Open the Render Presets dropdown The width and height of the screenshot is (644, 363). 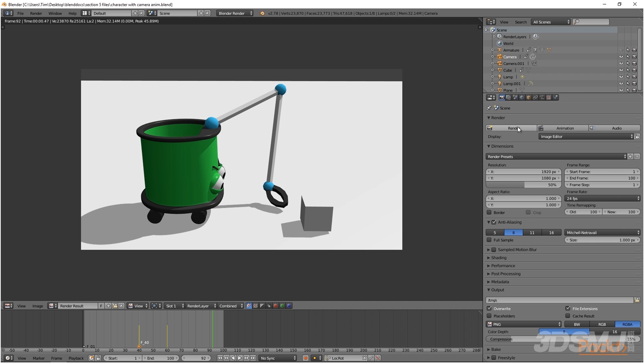coord(557,157)
